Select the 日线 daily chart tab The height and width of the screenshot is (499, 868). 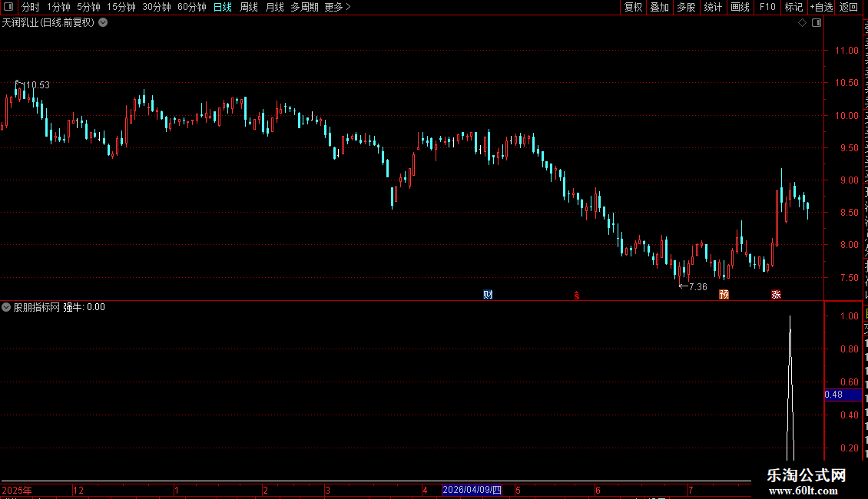click(x=223, y=7)
